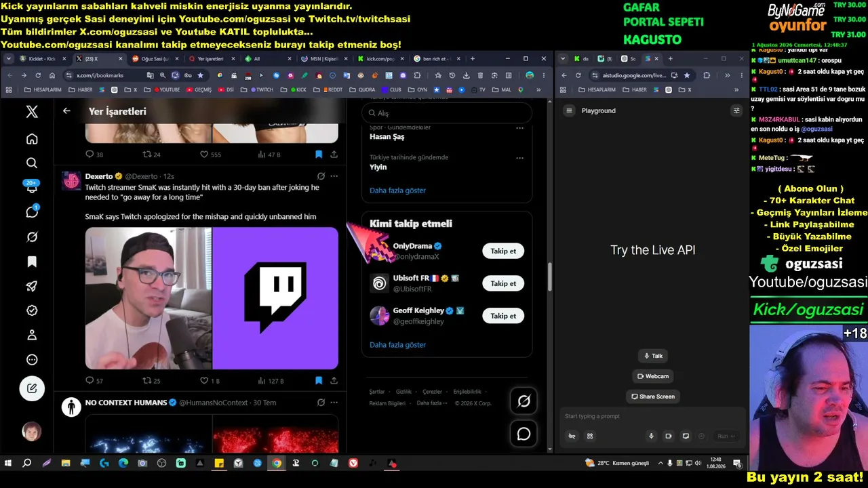Screen dimensions: 868x488
Task: Open the floating messages chat button
Action: (x=524, y=434)
